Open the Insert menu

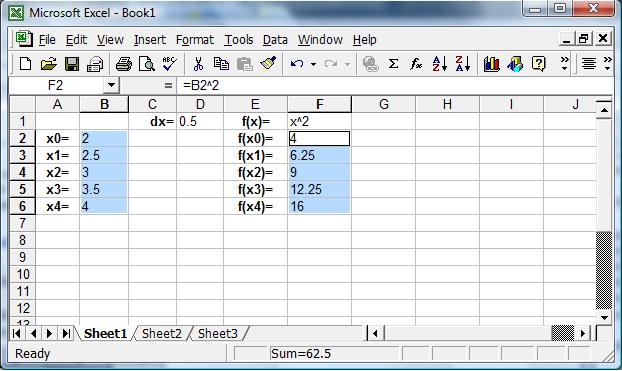(150, 40)
